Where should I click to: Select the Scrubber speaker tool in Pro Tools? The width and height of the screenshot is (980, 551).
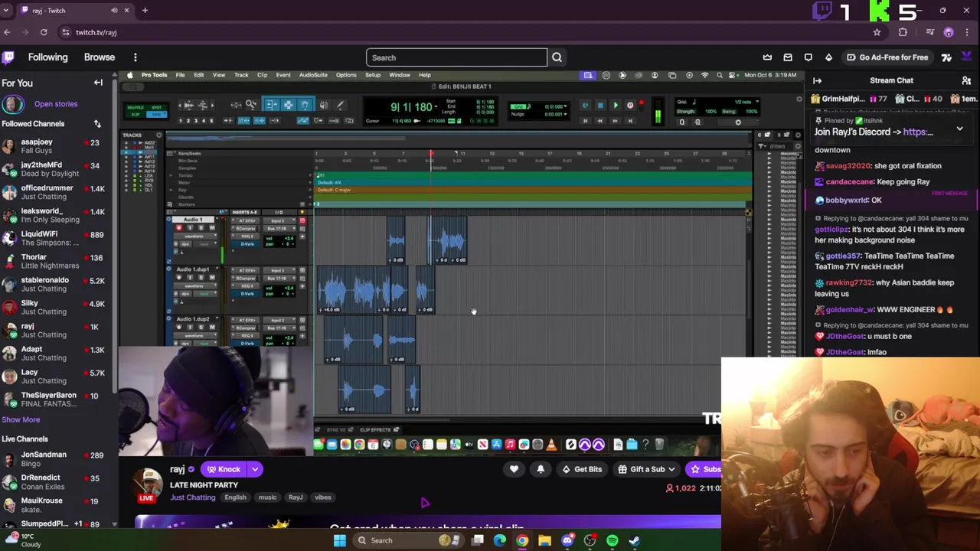(324, 105)
